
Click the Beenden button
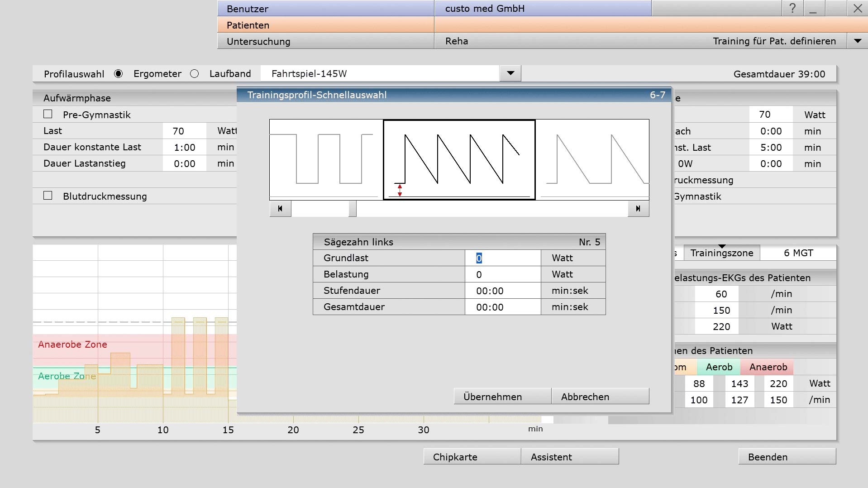[x=787, y=457]
